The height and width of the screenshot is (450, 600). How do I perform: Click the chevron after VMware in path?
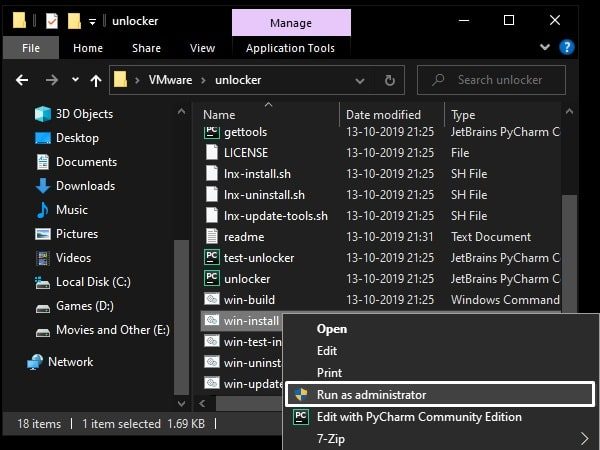tap(203, 80)
